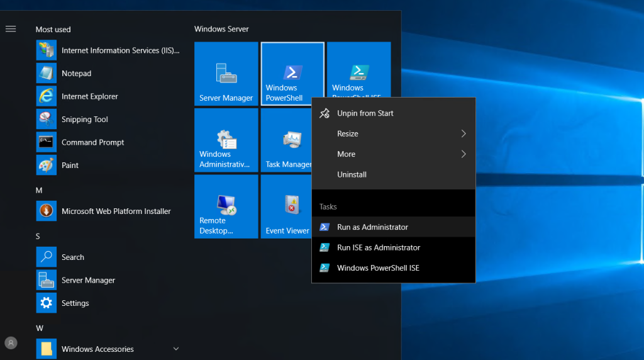Viewport: 644px width, 360px height.
Task: Open Microsoft Web Platform Installer
Action: (116, 211)
